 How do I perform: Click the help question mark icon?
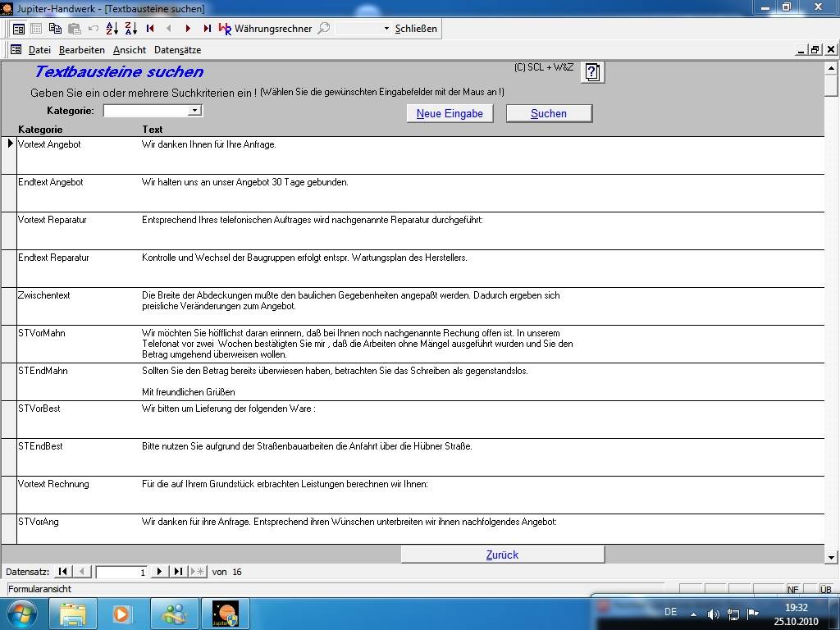pyautogui.click(x=593, y=72)
